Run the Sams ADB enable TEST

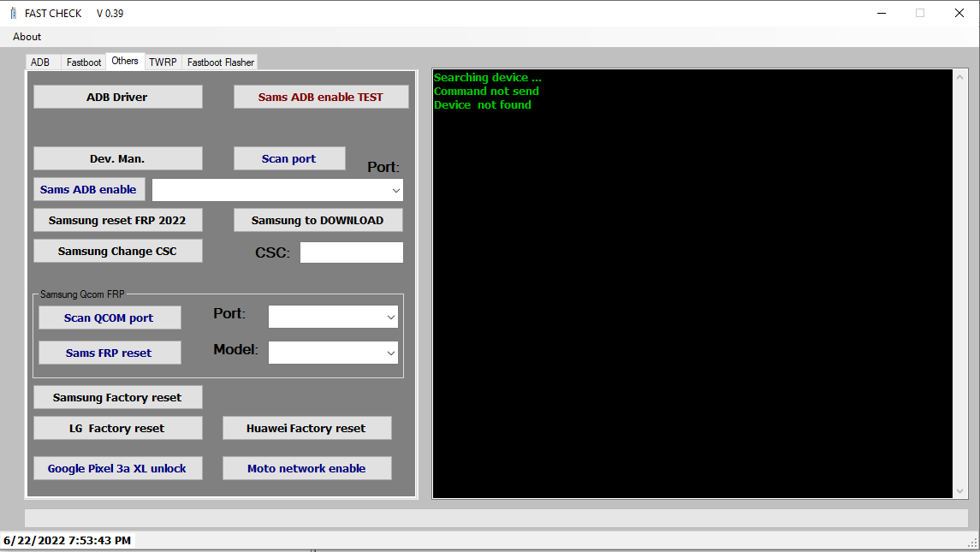click(x=321, y=97)
